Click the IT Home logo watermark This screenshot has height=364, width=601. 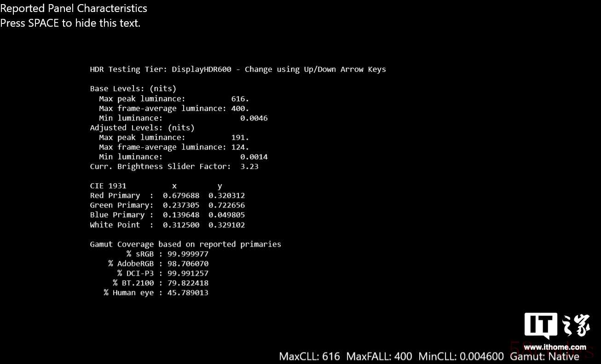click(557, 326)
